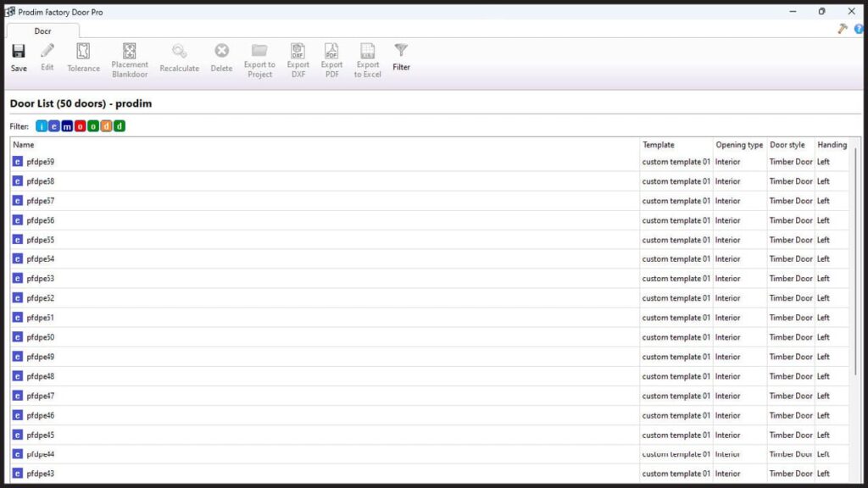Toggle the light blue 'i' filter
The image size is (868, 488).
click(42, 126)
